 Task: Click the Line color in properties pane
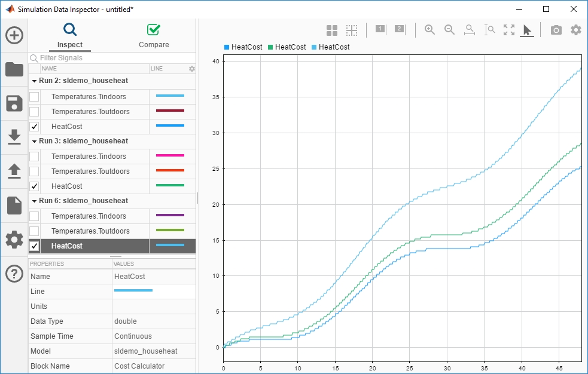(133, 291)
